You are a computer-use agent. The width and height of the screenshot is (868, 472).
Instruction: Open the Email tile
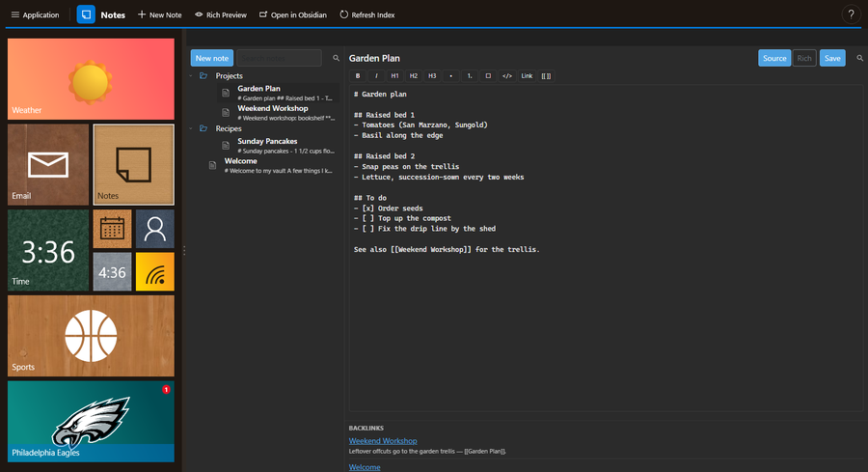click(48, 164)
